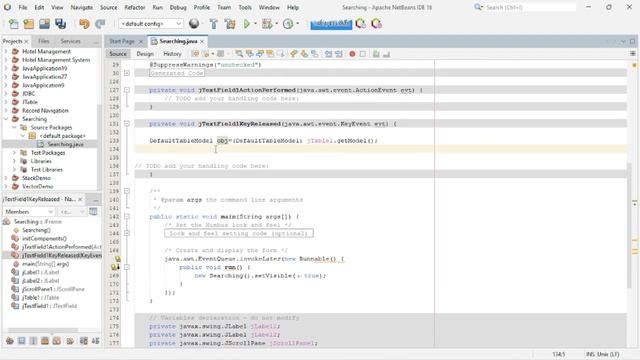Click the magnifier Find Selection icon in editor toolbar
This screenshot has width=640, height=360.
pos(239,54)
